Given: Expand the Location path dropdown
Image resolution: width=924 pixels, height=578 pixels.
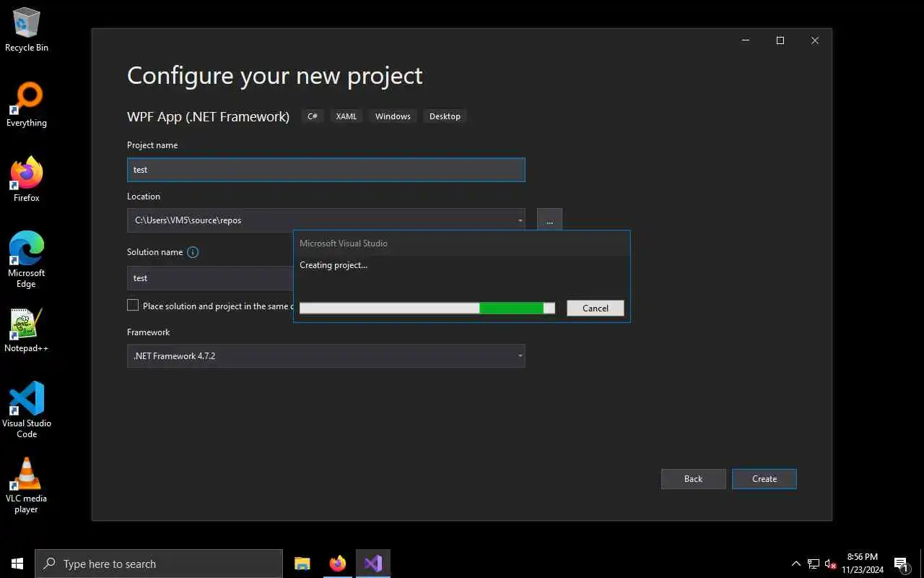Looking at the screenshot, I should [x=520, y=220].
